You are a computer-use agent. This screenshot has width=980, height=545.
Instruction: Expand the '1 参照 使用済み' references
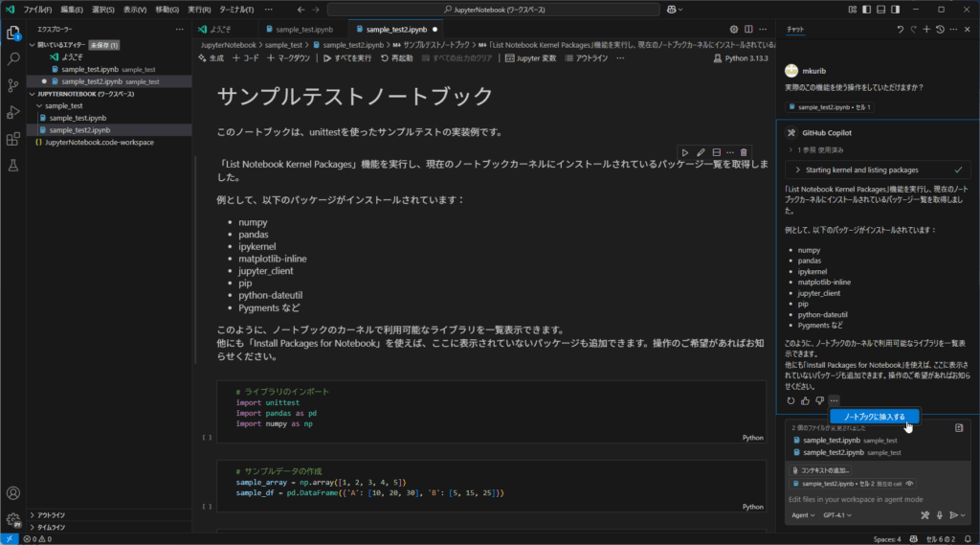click(815, 150)
